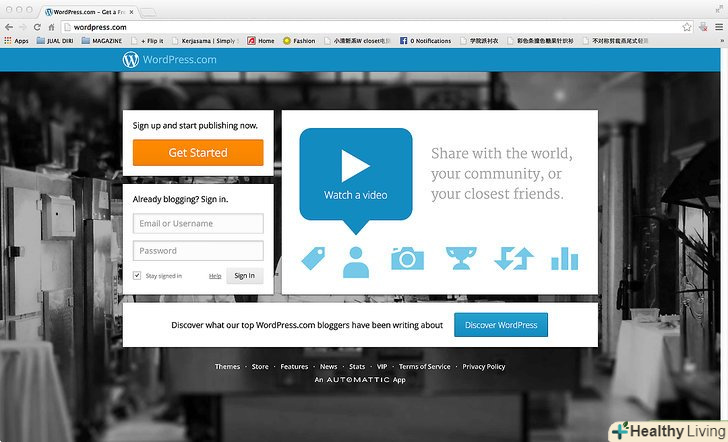Screen dimensions: 728x442
Task: Open the Store footer link
Action: pyautogui.click(x=260, y=366)
